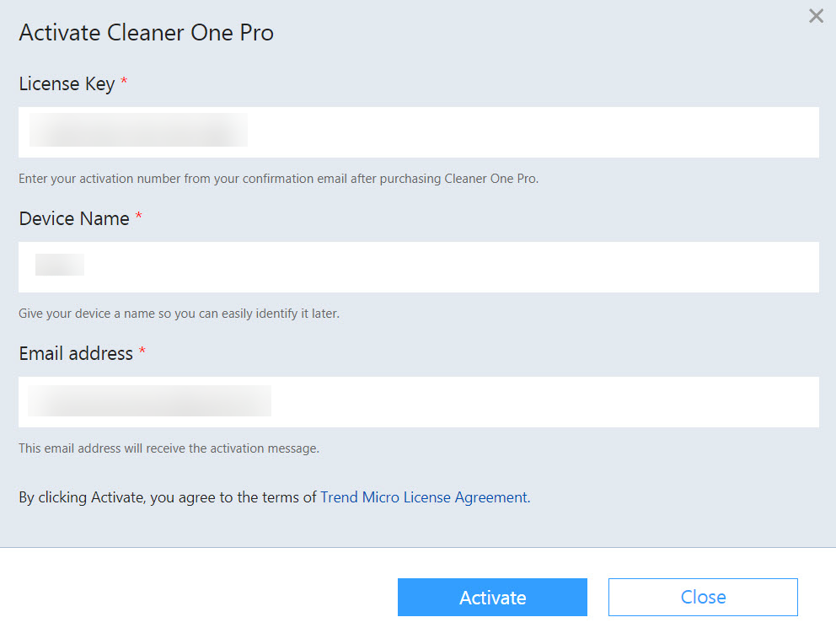Focus the Device Name text box
The image size is (836, 644).
[x=419, y=267]
